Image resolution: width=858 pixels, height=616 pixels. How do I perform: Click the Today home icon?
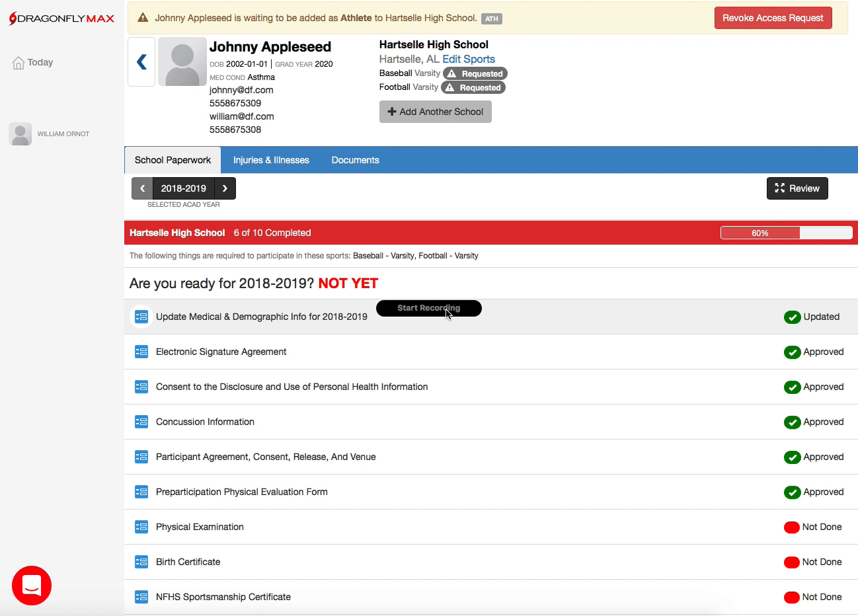pyautogui.click(x=19, y=63)
